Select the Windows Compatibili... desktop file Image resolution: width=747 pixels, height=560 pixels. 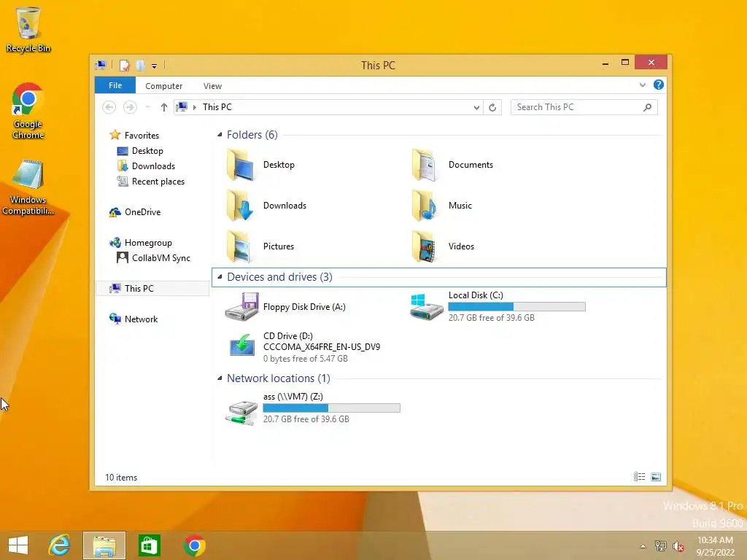click(x=28, y=187)
